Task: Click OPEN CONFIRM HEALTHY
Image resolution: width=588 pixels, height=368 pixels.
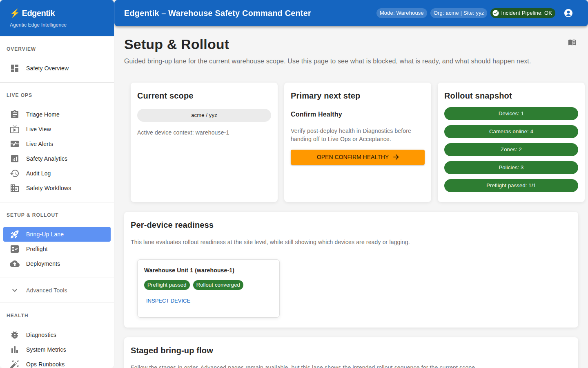Action: pyautogui.click(x=357, y=157)
